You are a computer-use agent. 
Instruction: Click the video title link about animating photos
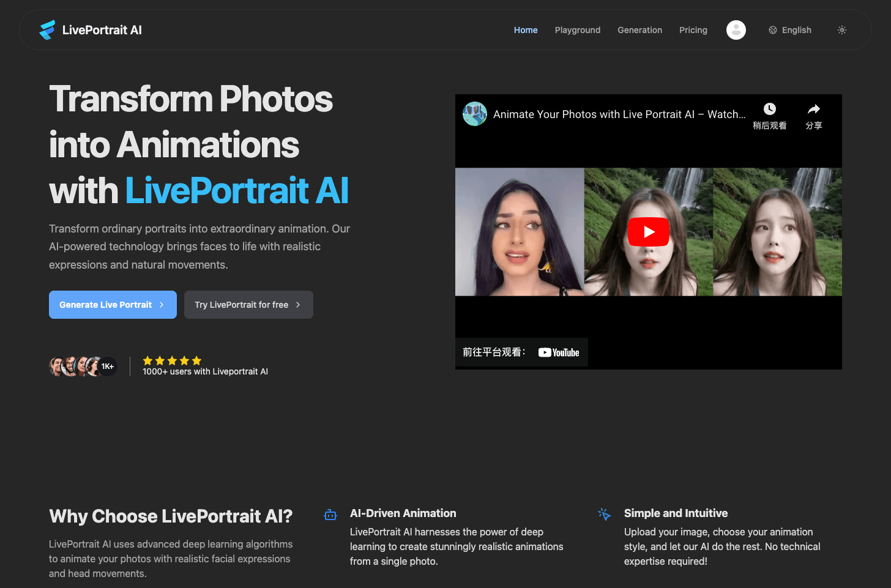619,114
